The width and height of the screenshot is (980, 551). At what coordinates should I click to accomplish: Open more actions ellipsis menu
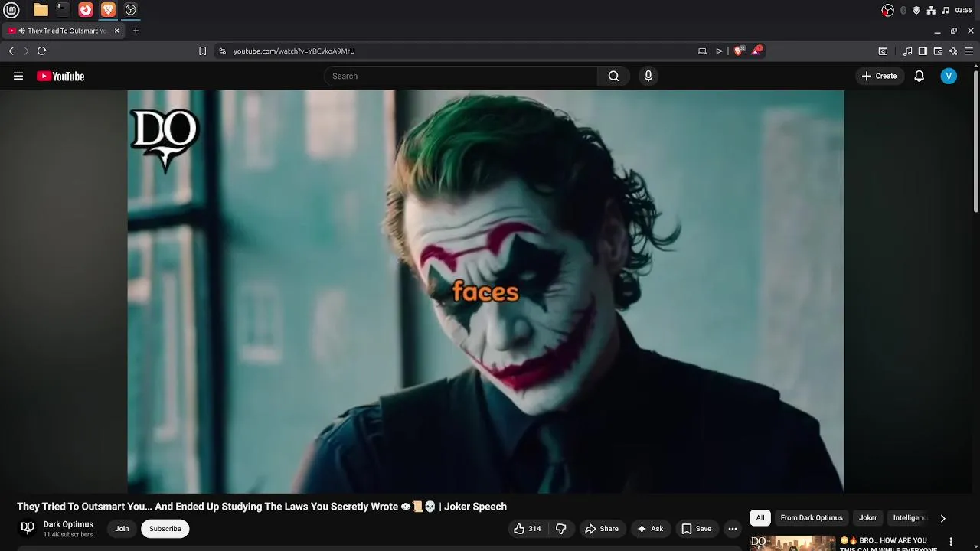click(x=733, y=529)
